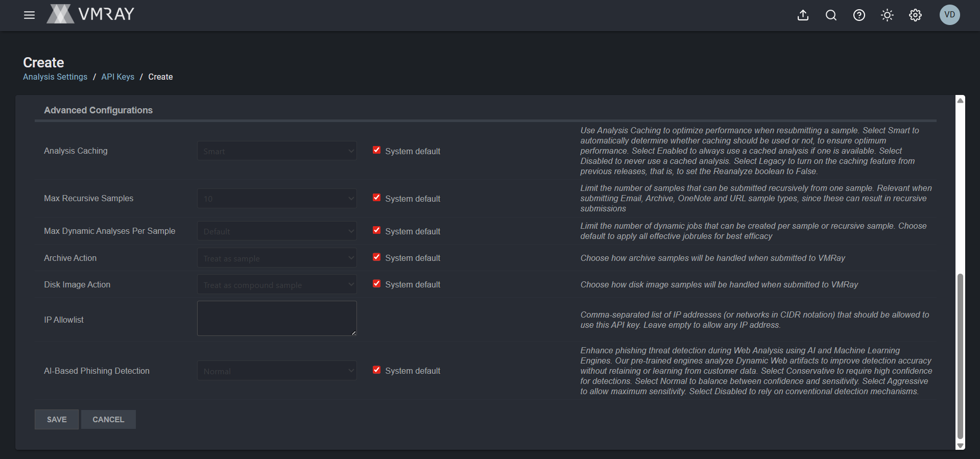Open the Max Recursive Samples dropdown
Screen dimensions: 980x459
(x=277, y=198)
